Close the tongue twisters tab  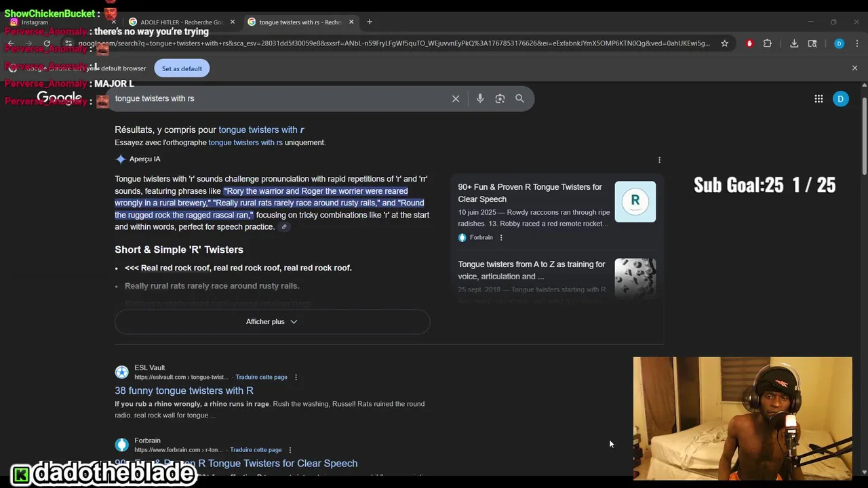351,22
